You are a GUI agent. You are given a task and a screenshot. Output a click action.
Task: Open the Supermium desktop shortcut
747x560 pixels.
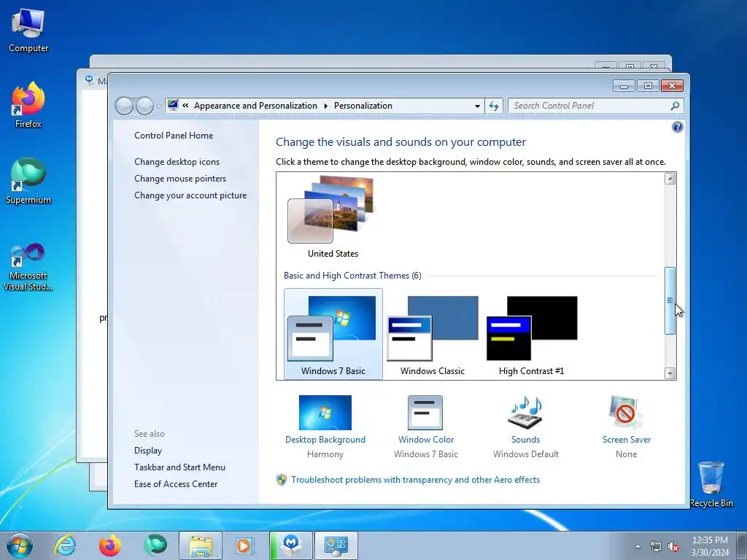click(x=28, y=181)
